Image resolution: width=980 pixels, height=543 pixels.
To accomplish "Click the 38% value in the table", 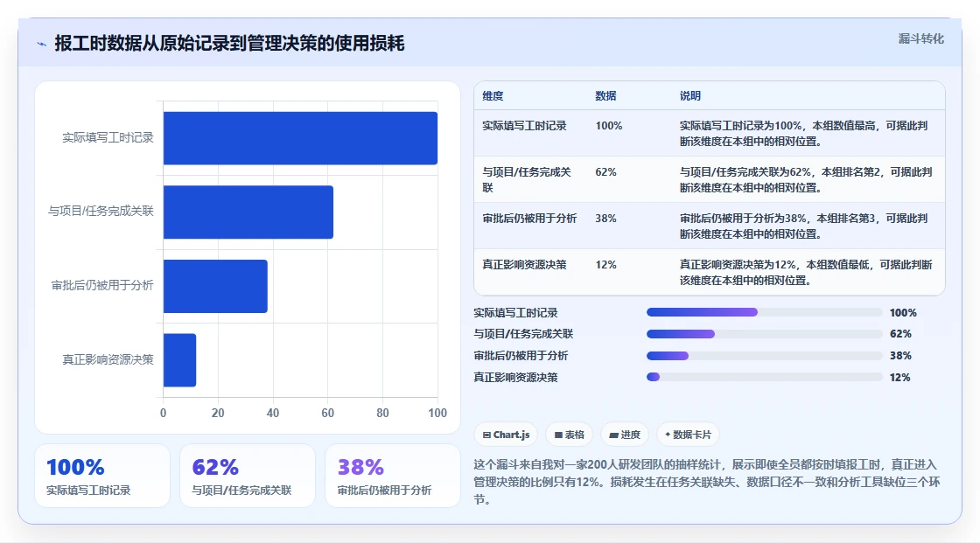I will (605, 218).
